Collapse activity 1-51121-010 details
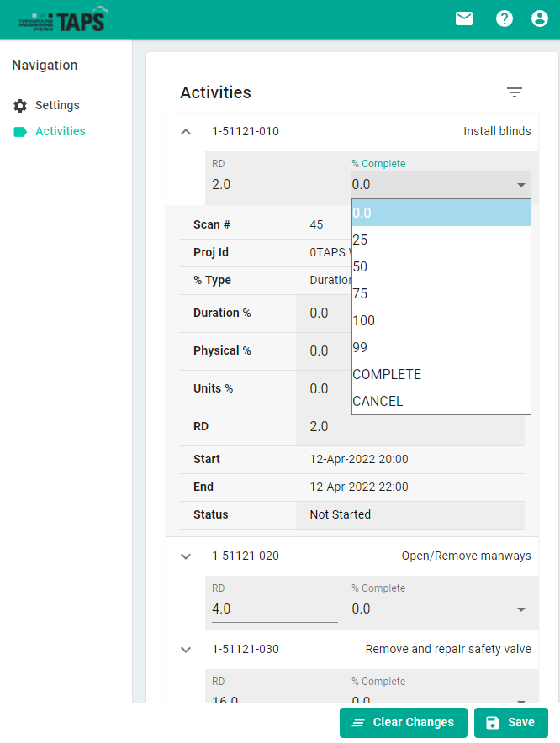This screenshot has height=743, width=560. (x=187, y=132)
